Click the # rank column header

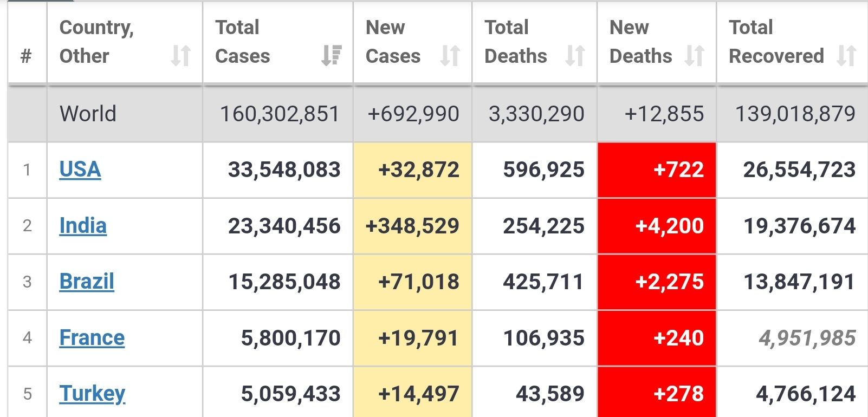point(26,56)
